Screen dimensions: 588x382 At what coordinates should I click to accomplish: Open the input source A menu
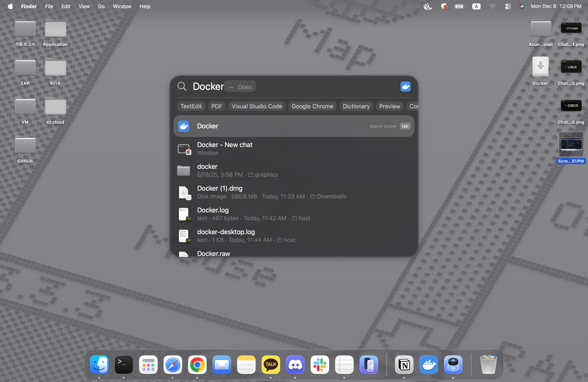[x=476, y=6]
